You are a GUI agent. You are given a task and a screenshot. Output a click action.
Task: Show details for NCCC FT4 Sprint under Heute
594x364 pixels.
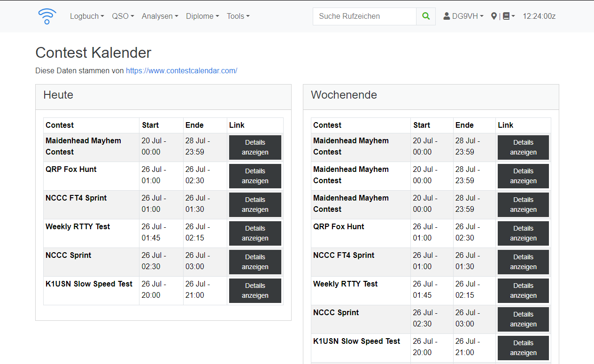click(x=255, y=205)
